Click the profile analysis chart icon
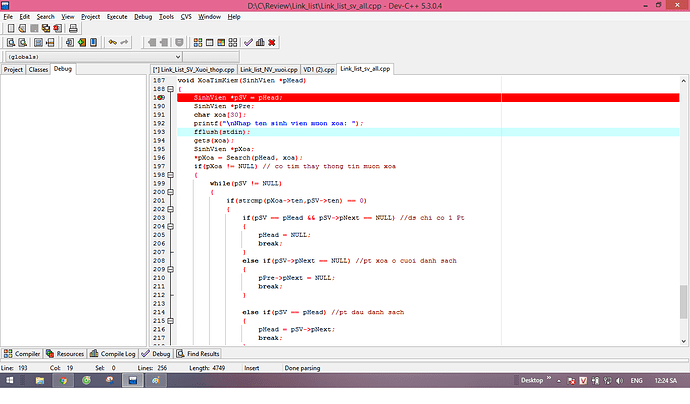The height and width of the screenshot is (404, 690). [260, 42]
